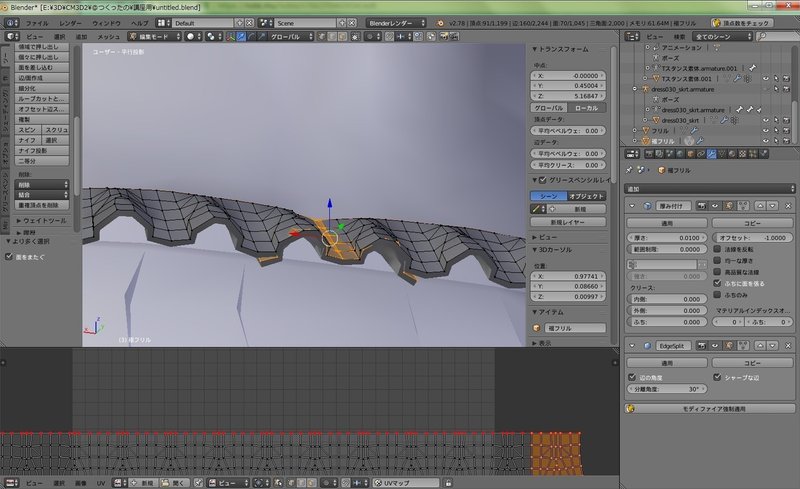Open the Blenderレンダー engine dropdown
Image resolution: width=800 pixels, height=489 pixels.
pos(396,23)
